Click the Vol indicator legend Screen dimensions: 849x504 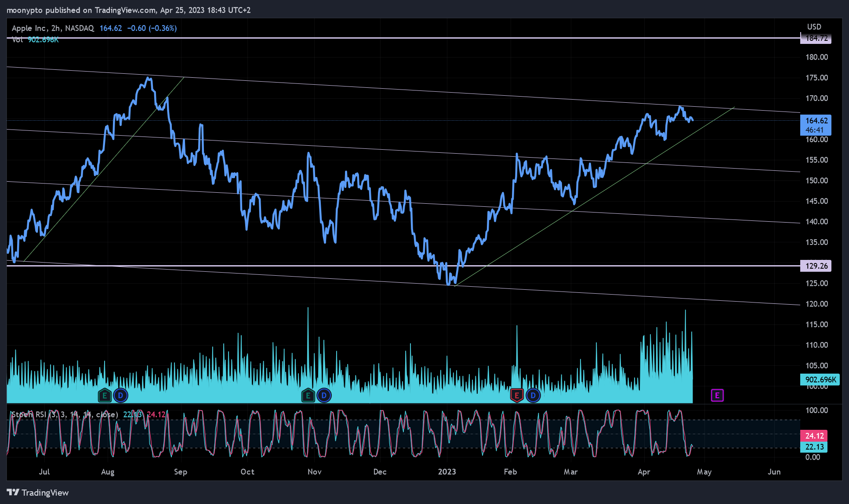click(x=35, y=40)
